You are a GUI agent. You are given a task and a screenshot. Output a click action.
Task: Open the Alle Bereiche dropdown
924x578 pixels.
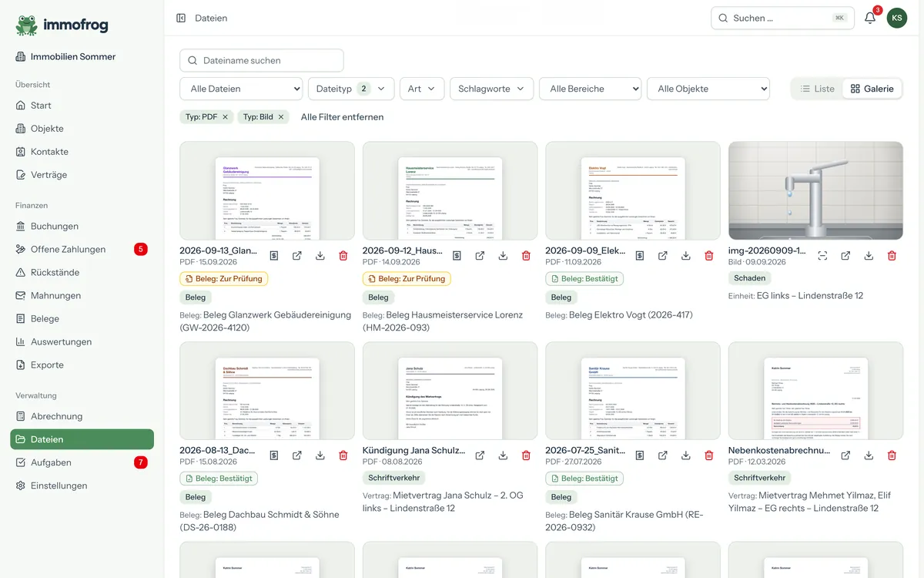tap(591, 89)
